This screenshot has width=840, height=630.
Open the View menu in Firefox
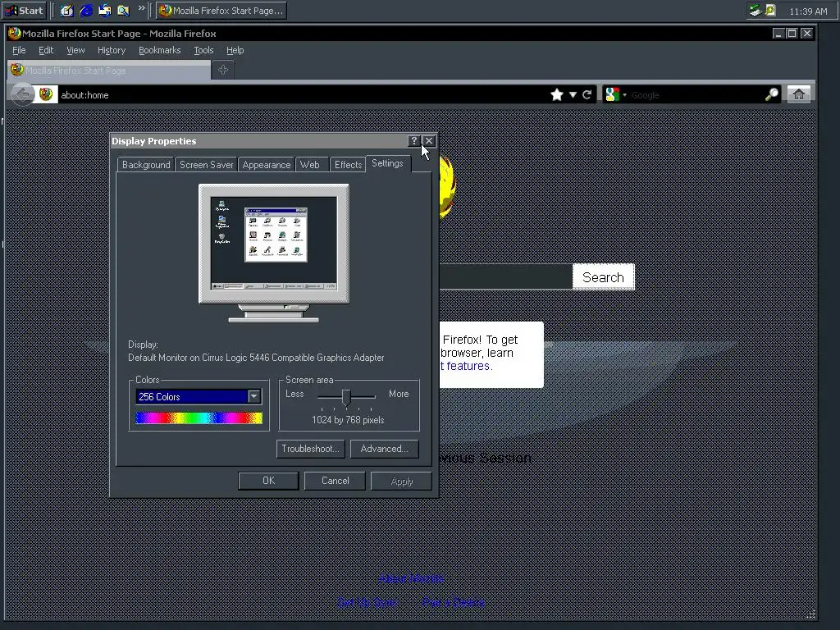point(75,50)
